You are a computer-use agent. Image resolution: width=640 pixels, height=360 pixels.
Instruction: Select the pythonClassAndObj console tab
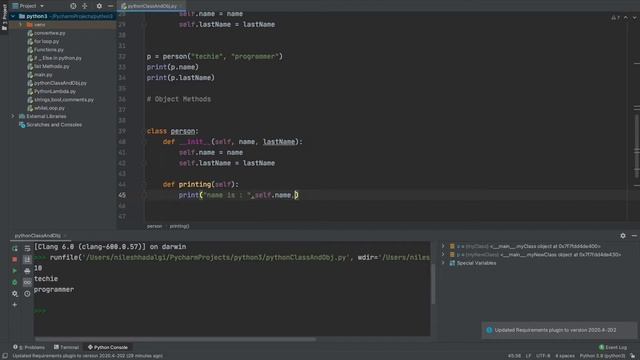click(x=38, y=236)
